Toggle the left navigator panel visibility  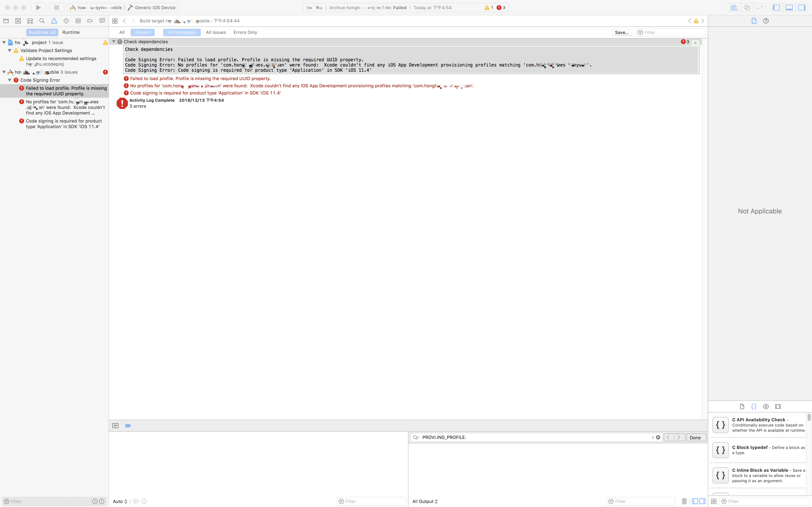click(x=777, y=7)
